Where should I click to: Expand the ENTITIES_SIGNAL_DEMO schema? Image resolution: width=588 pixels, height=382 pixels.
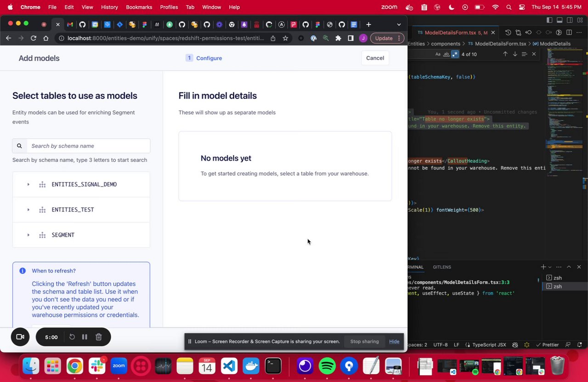(x=28, y=184)
